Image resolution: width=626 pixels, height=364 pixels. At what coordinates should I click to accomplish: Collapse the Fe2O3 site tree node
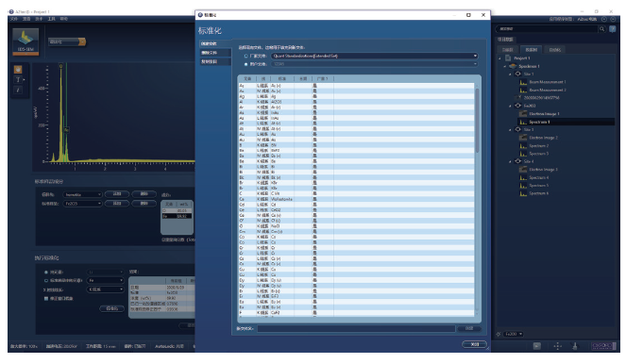(x=510, y=106)
